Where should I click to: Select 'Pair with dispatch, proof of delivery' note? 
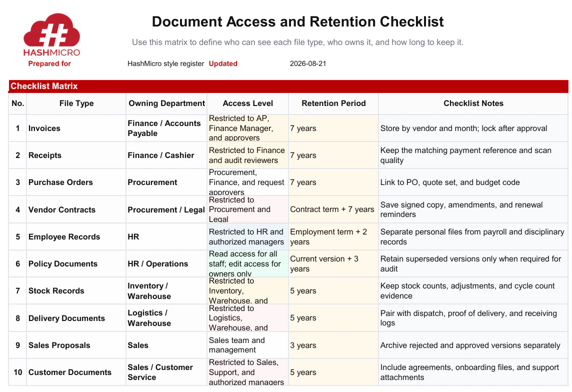point(473,318)
